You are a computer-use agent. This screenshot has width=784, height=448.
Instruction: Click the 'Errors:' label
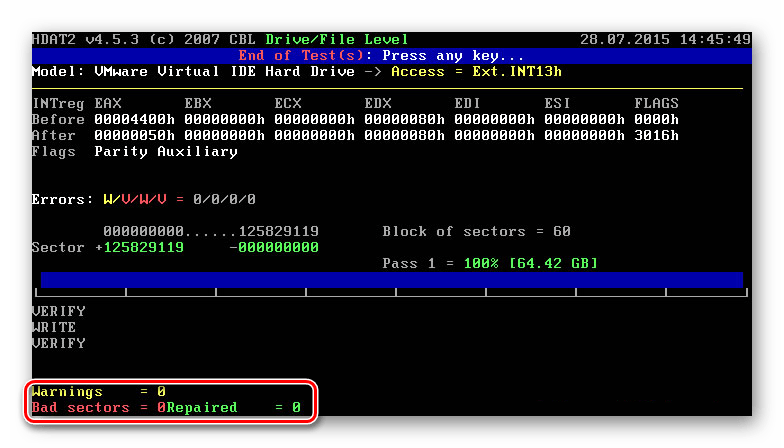coord(62,200)
